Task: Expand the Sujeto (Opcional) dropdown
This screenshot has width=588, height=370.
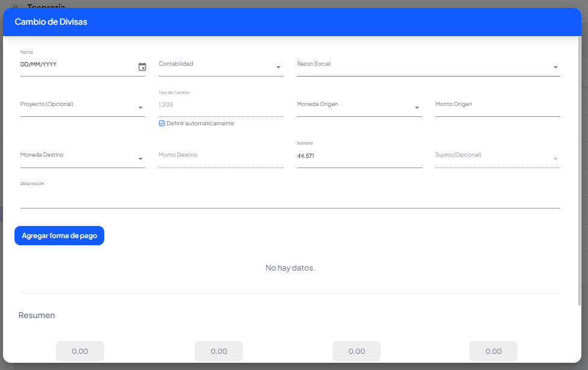Action: [555, 159]
